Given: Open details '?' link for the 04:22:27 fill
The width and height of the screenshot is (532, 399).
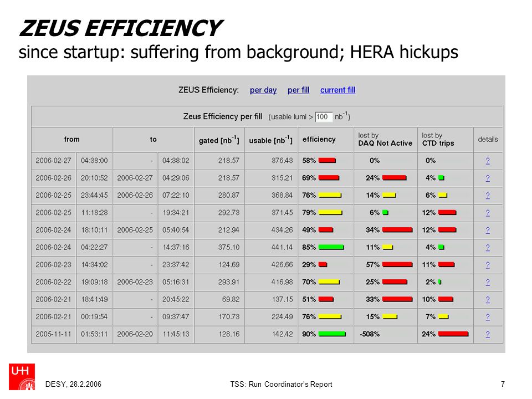Looking at the screenshot, I should click(x=488, y=247).
